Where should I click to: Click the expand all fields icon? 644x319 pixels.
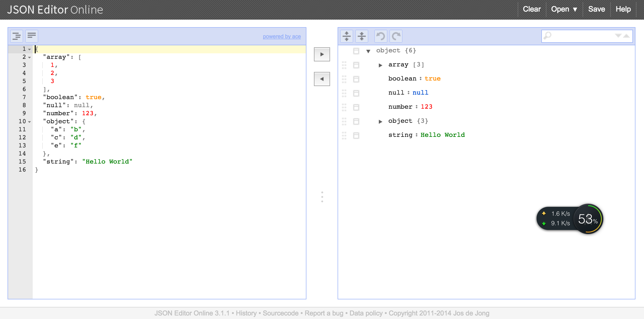346,36
